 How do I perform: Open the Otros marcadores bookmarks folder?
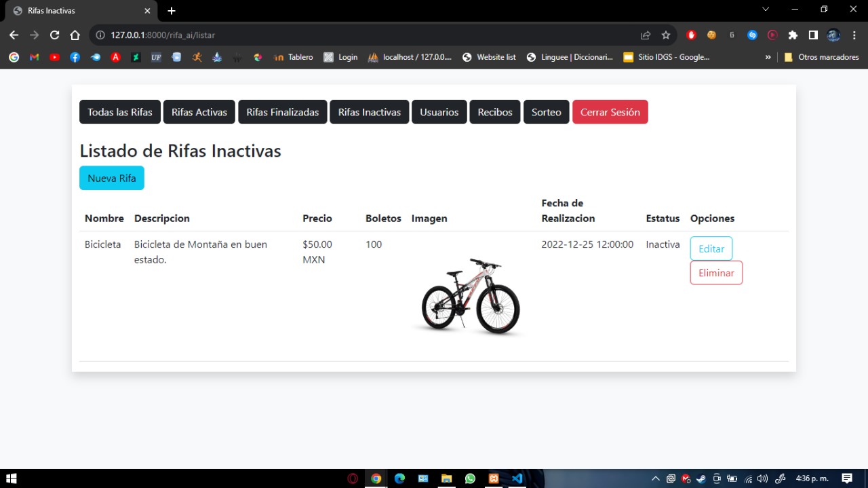[821, 58]
